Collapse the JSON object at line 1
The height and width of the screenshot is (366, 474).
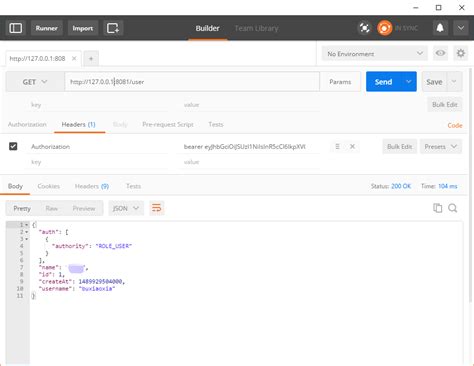(x=27, y=225)
